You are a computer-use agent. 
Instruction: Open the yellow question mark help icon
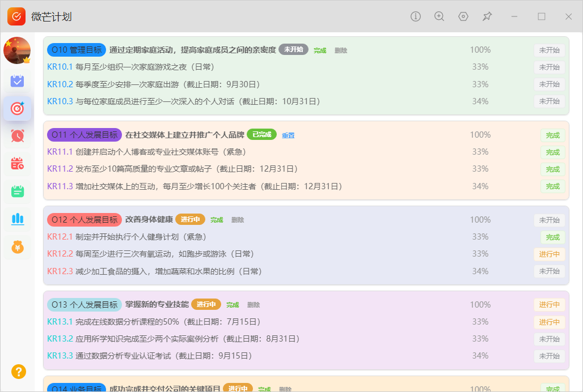click(18, 371)
